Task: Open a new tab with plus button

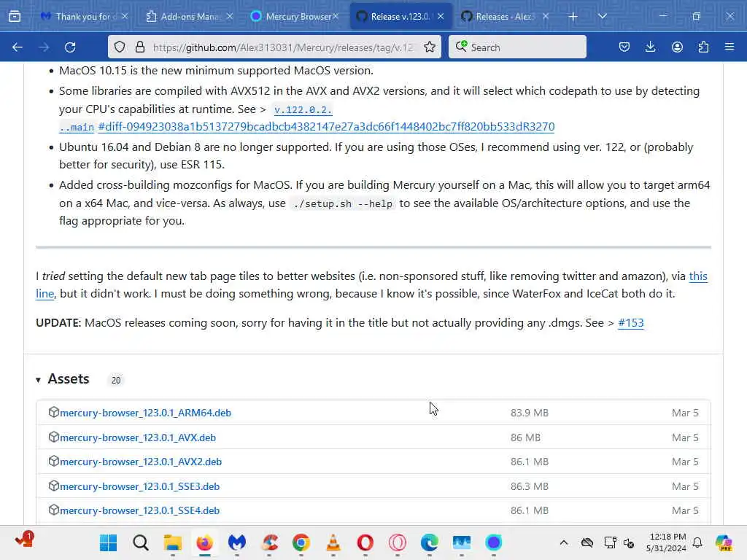Action: pos(573,17)
